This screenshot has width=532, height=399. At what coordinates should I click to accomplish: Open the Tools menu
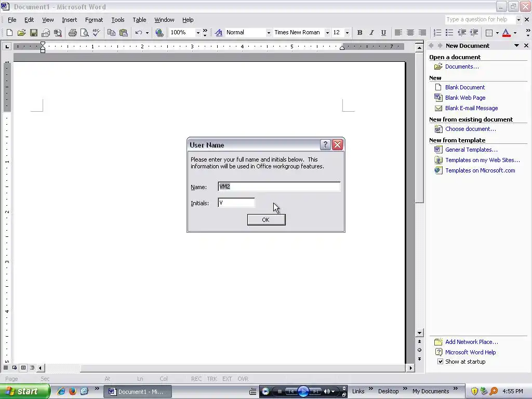tap(118, 20)
